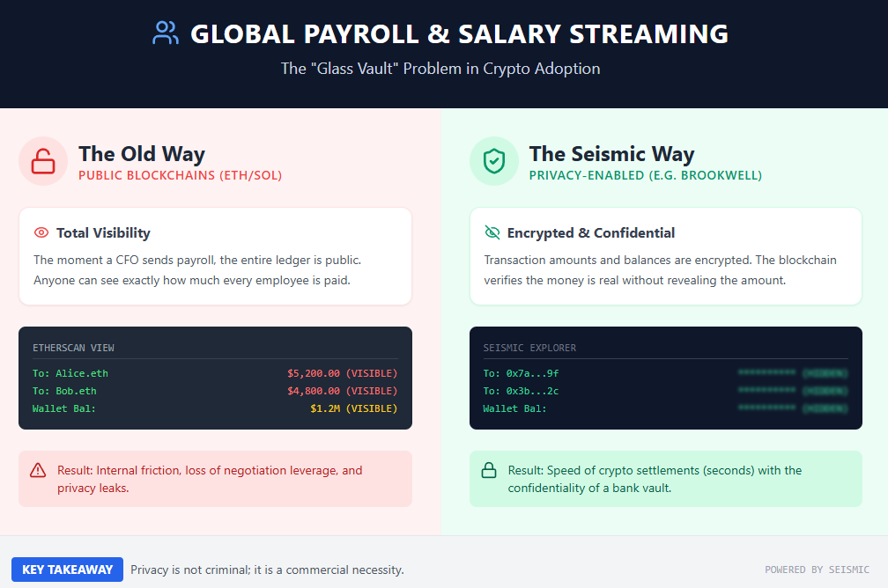The height and width of the screenshot is (588, 888).
Task: Click the text about encrypted transaction amounts
Action: 660,270
